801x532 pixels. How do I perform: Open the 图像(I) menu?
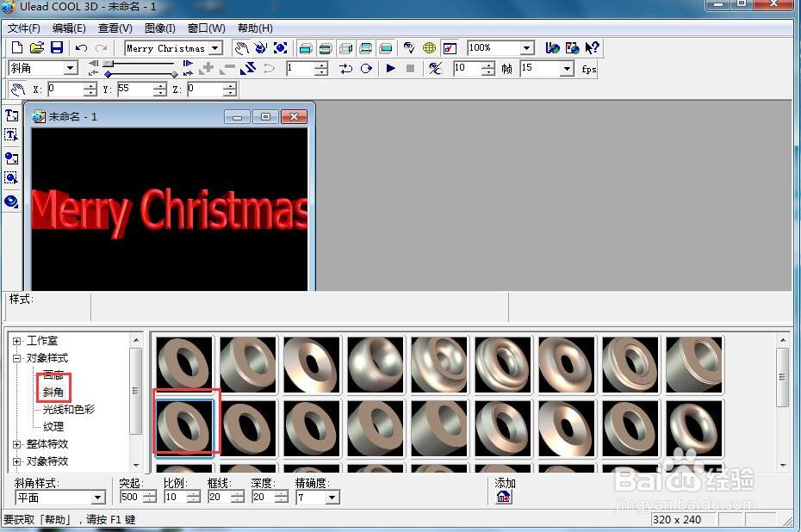point(160,28)
